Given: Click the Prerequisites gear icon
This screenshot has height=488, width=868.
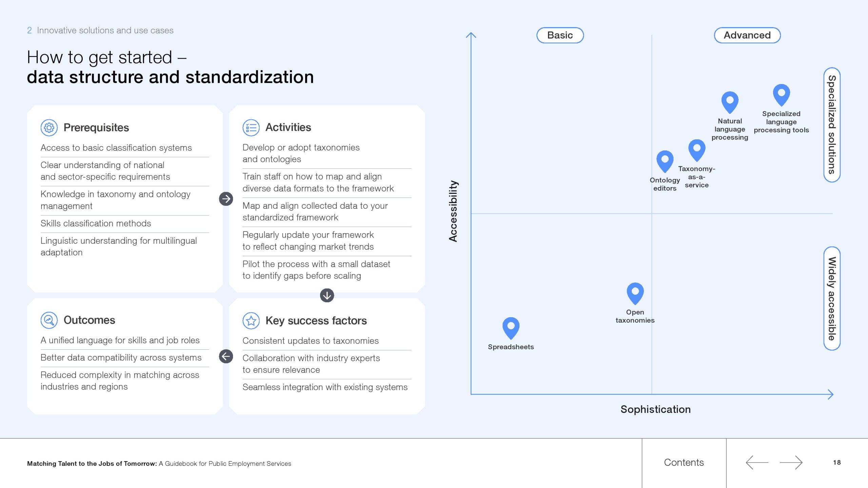Looking at the screenshot, I should (x=49, y=128).
